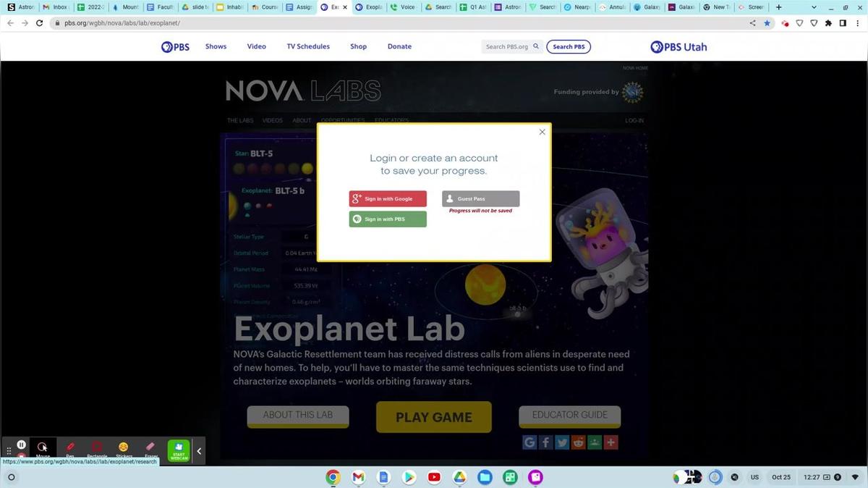Share via the Reddit icon
This screenshot has height=488, width=868.
[x=579, y=442]
